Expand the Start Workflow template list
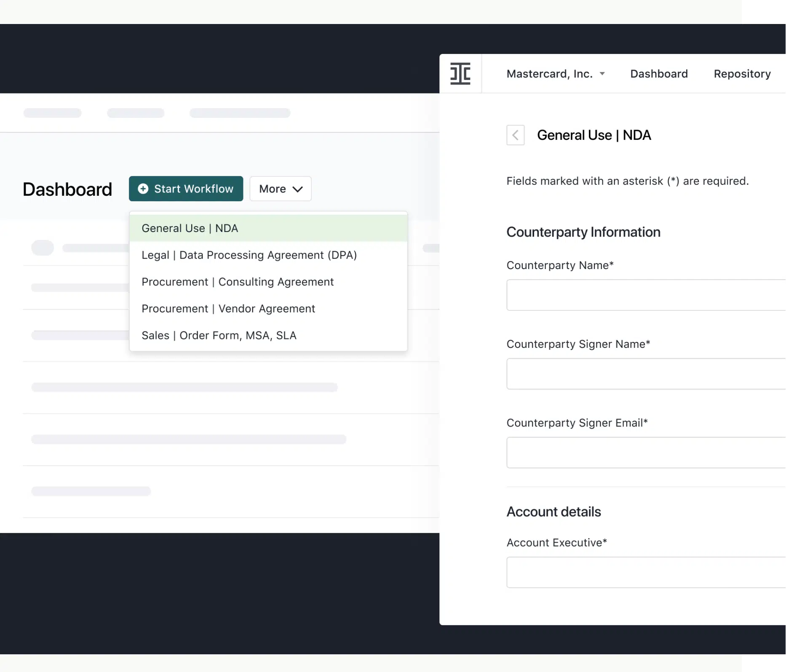Screen dimensions: 786x672 186,189
